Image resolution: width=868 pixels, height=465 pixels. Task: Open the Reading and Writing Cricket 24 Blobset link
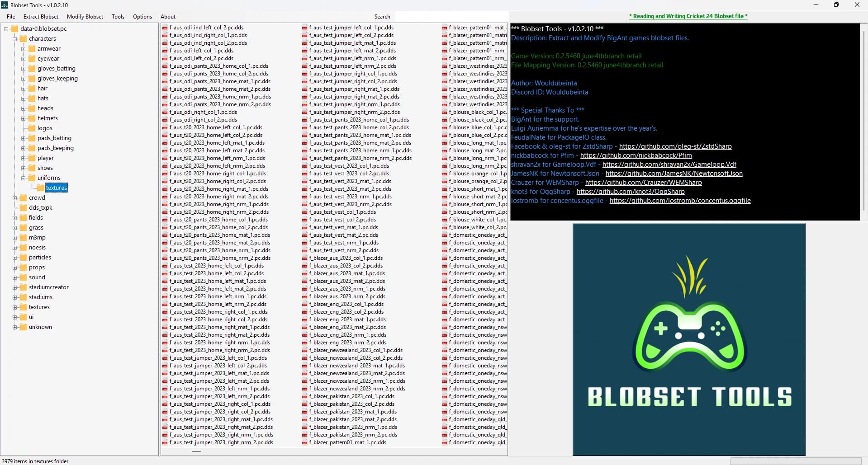[x=688, y=16]
